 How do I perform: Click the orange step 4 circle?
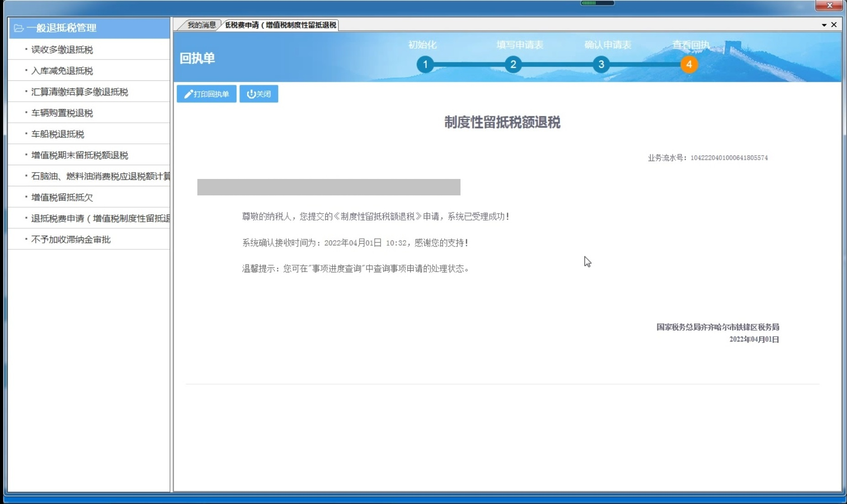tap(689, 64)
